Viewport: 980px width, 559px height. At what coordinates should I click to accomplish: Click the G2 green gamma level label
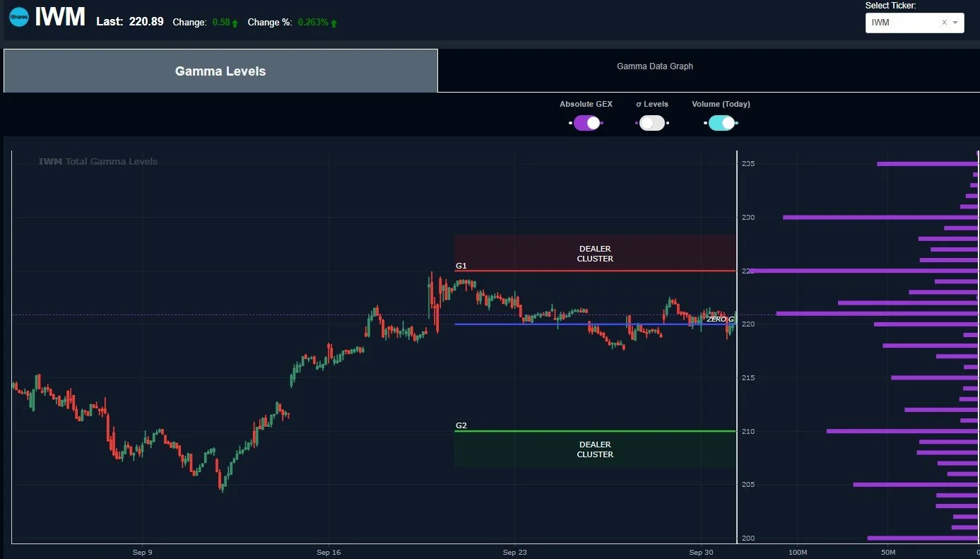461,426
